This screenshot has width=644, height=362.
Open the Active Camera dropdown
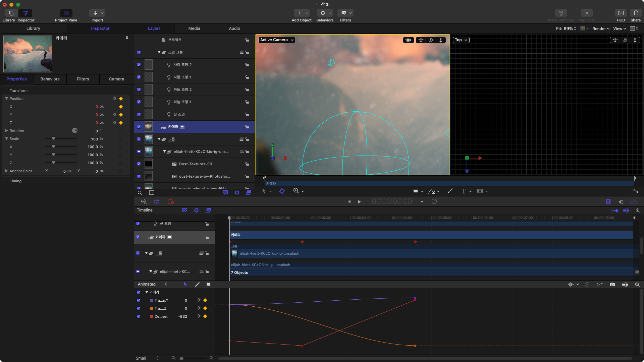[x=277, y=40]
